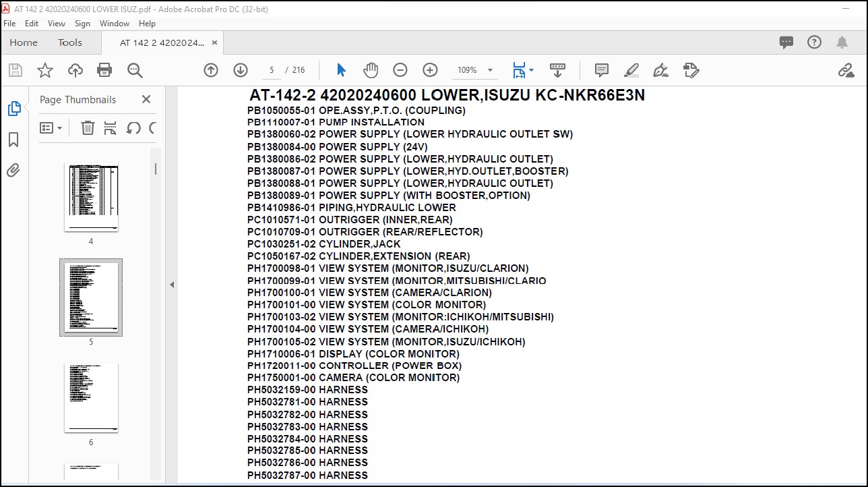Image resolution: width=868 pixels, height=487 pixels.
Task: Click PH1700101-00 VIEW SYSTEM (COLOR MONITOR)
Action: (367, 304)
